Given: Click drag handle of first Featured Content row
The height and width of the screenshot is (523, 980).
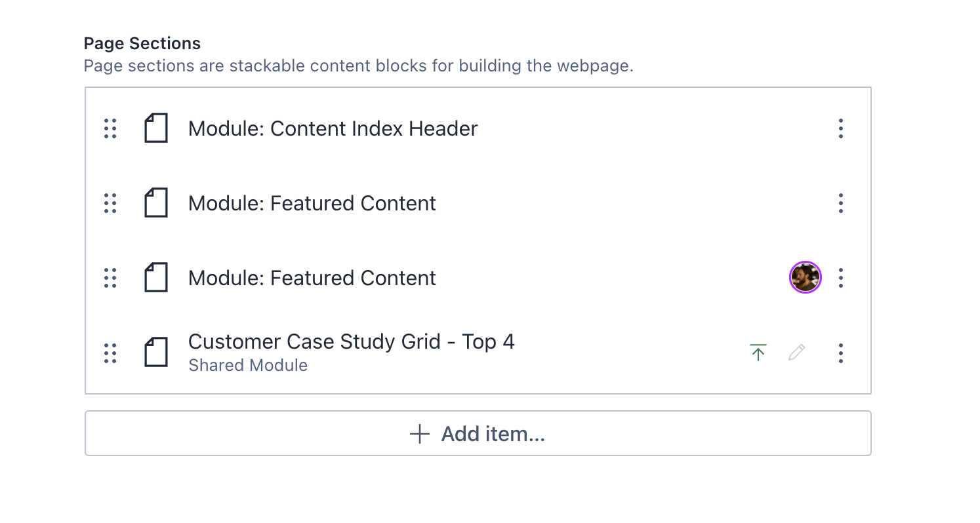Looking at the screenshot, I should pos(110,203).
